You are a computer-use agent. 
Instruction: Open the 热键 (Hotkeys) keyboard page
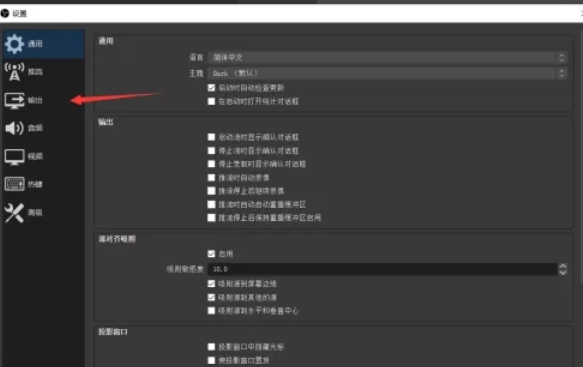point(43,184)
